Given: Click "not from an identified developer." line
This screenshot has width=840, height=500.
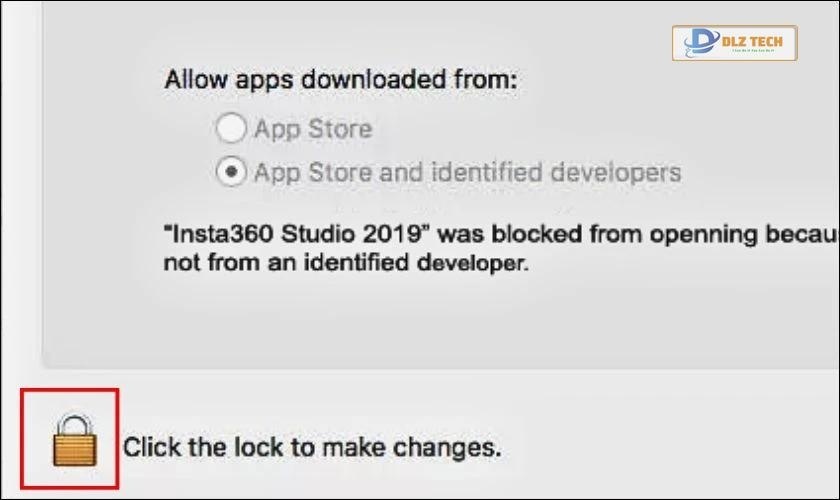Looking at the screenshot, I should click(345, 264).
